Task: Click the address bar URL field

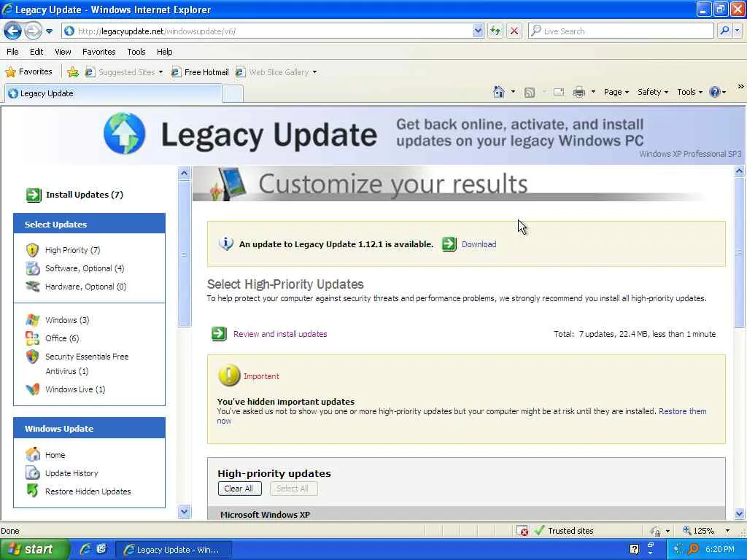Action: [x=267, y=31]
